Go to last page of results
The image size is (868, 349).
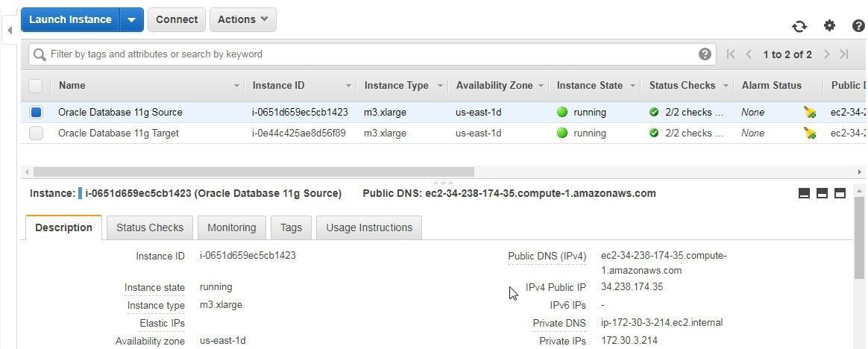(844, 54)
